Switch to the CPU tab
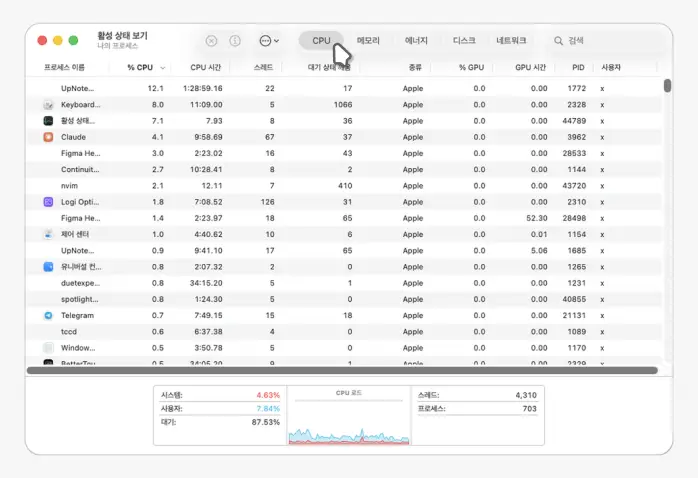This screenshot has width=698, height=478. (321, 41)
